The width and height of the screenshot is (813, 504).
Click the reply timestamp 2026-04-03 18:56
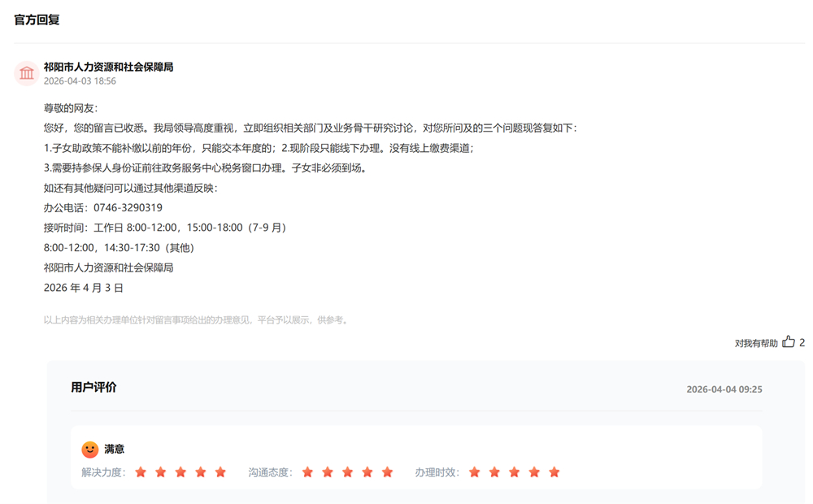(x=80, y=81)
